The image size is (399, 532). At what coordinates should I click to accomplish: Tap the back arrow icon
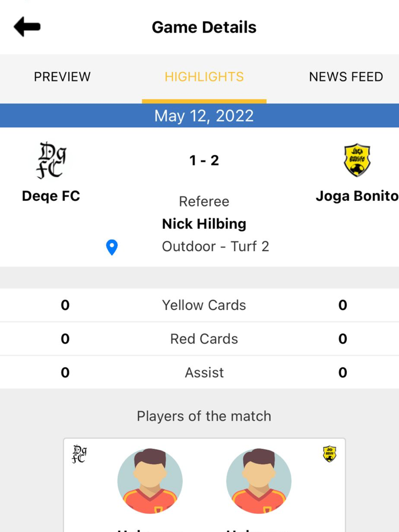pyautogui.click(x=27, y=27)
